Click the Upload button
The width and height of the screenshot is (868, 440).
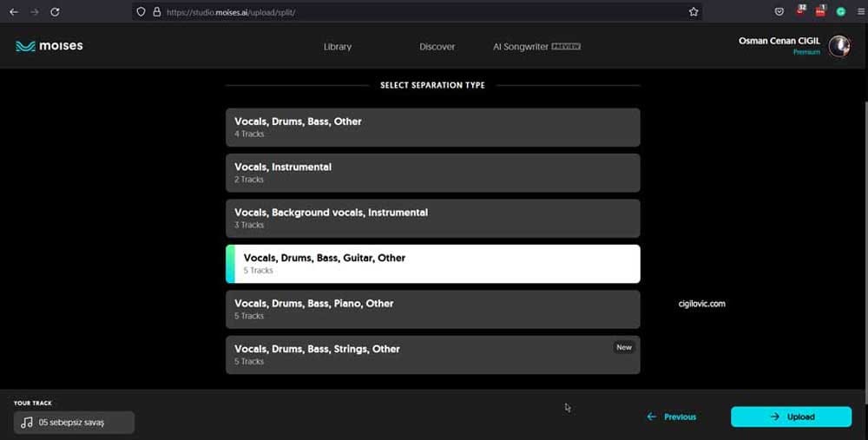point(791,417)
